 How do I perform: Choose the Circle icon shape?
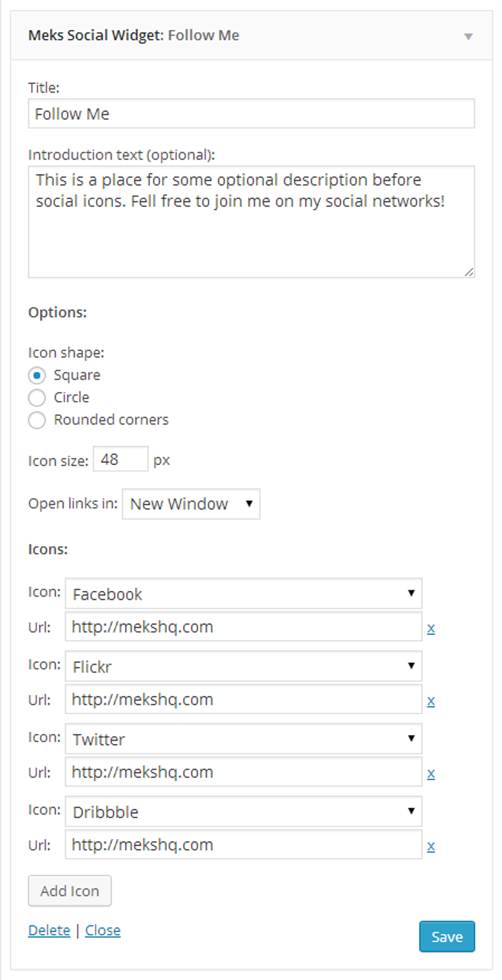click(x=37, y=398)
